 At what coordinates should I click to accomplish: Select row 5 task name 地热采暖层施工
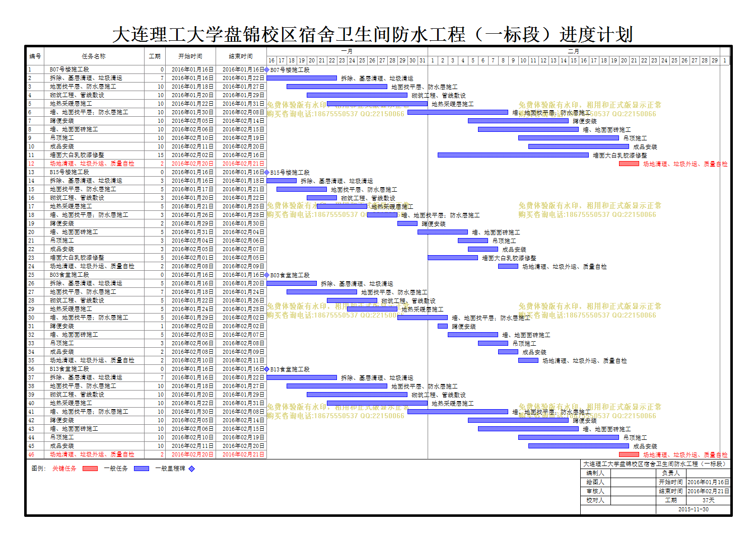click(x=71, y=104)
